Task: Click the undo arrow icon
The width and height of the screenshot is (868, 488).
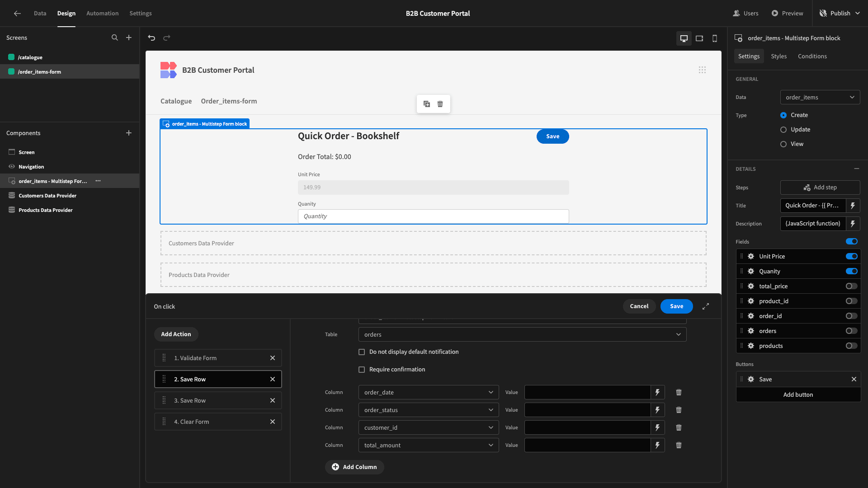Action: click(151, 38)
